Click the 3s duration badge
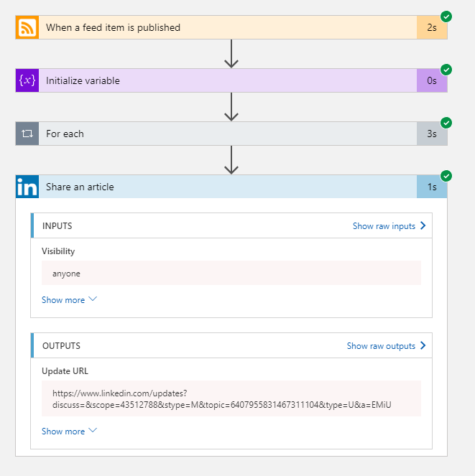 click(432, 134)
